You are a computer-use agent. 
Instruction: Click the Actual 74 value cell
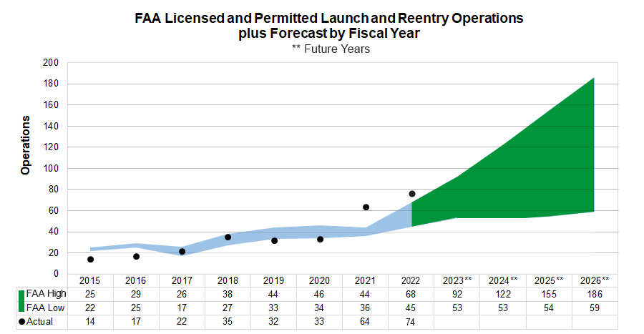[410, 322]
